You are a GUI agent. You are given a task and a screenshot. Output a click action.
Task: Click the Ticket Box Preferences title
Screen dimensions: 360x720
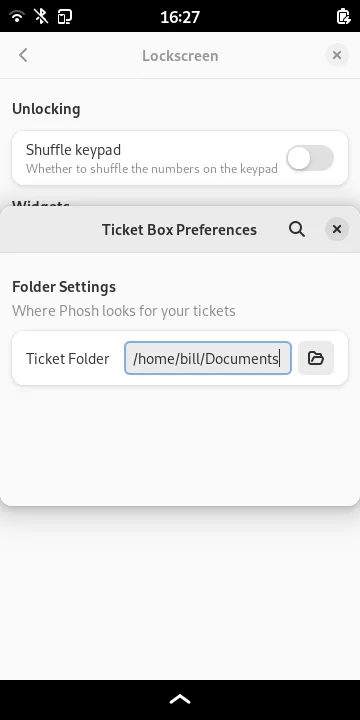(179, 230)
